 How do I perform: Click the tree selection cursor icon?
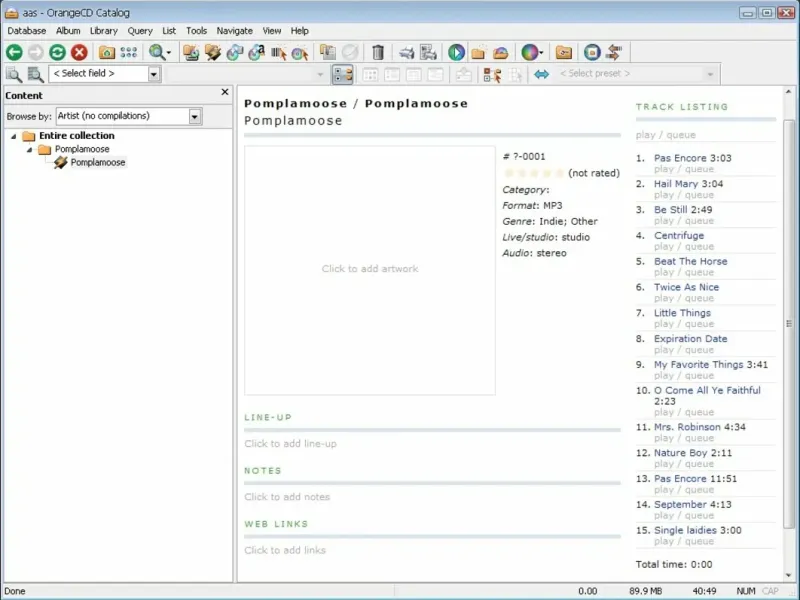click(492, 74)
